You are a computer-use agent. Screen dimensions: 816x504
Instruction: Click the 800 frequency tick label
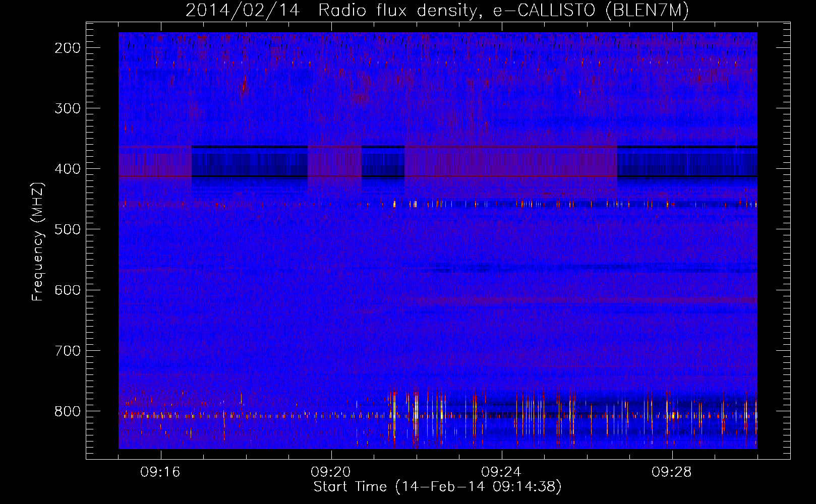pyautogui.click(x=68, y=411)
